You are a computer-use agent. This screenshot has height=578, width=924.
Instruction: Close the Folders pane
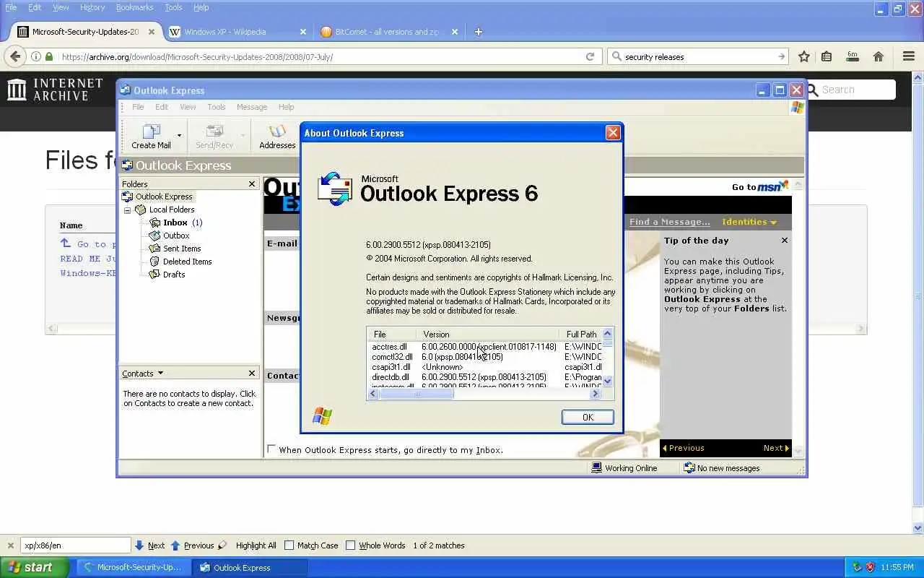tap(252, 184)
